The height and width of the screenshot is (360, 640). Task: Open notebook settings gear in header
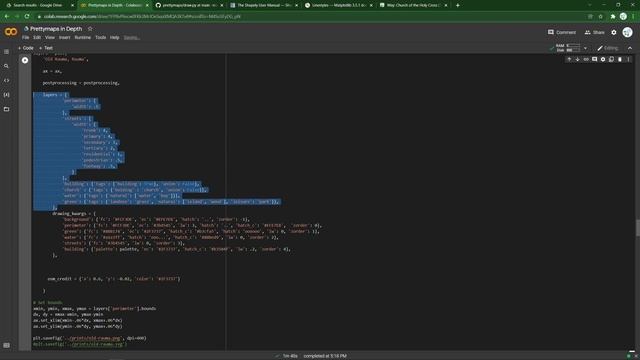(613, 32)
